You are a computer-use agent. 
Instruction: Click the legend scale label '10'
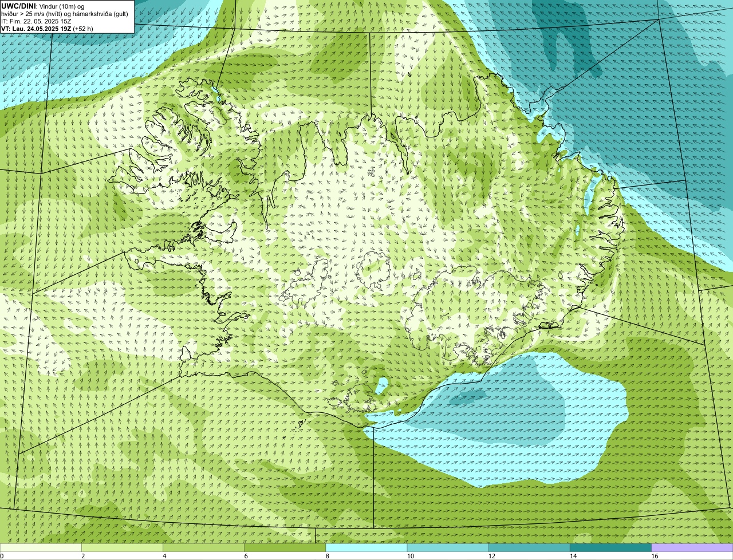coord(410,556)
